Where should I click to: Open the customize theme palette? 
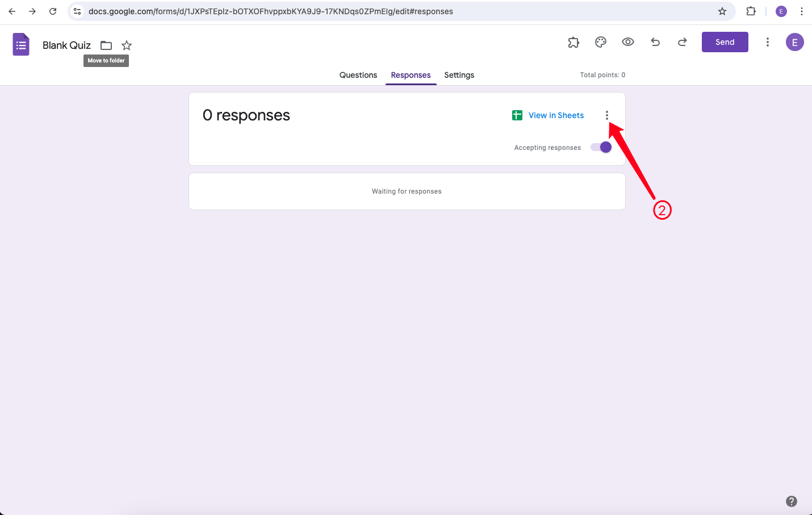point(601,42)
